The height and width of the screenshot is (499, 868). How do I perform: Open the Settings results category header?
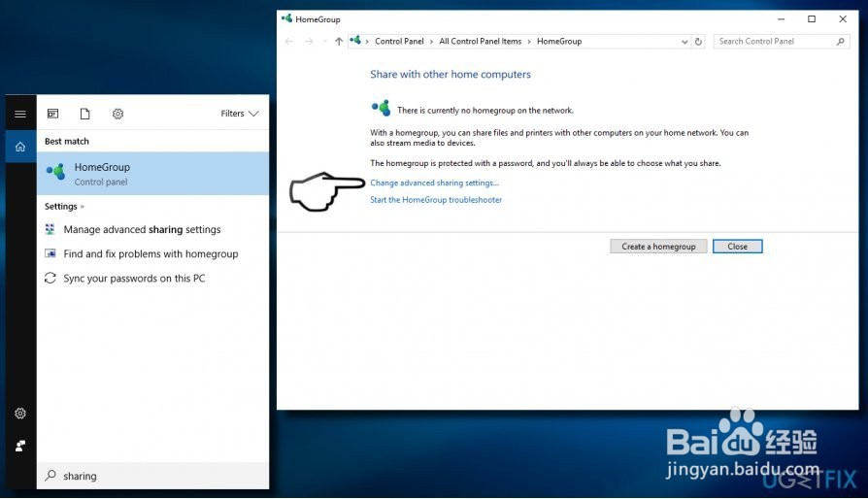tap(64, 207)
